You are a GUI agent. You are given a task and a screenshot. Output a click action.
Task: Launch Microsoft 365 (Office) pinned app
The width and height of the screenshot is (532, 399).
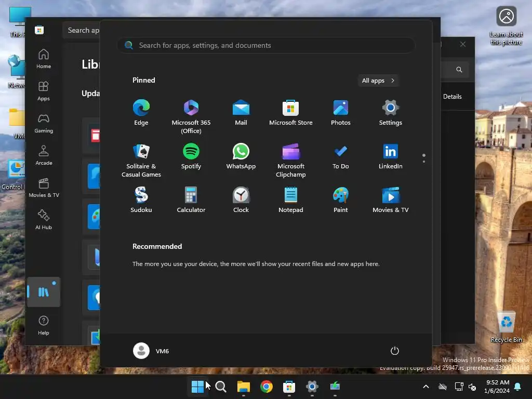pyautogui.click(x=191, y=117)
